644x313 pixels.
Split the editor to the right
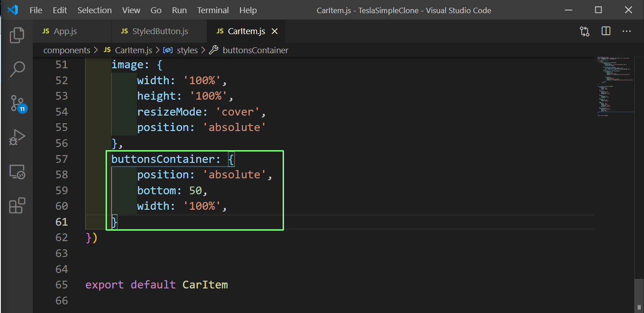coord(606,31)
